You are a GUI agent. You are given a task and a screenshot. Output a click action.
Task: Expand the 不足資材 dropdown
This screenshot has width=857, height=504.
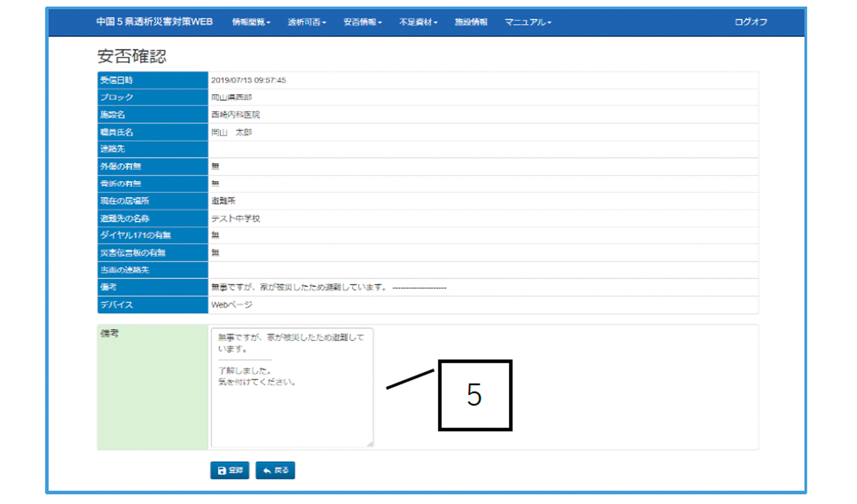coord(418,22)
